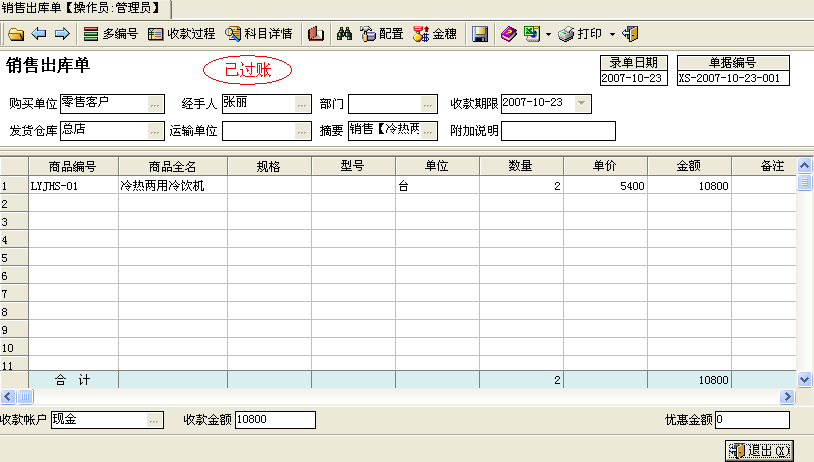814x462 pixels.
Task: Select row header number 5
Action: (14, 257)
